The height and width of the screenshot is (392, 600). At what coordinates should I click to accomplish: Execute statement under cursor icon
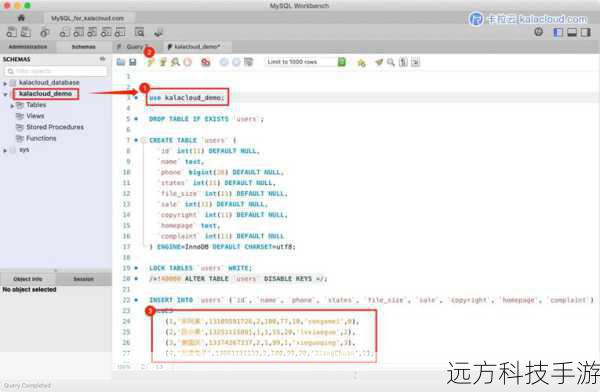pos(163,62)
